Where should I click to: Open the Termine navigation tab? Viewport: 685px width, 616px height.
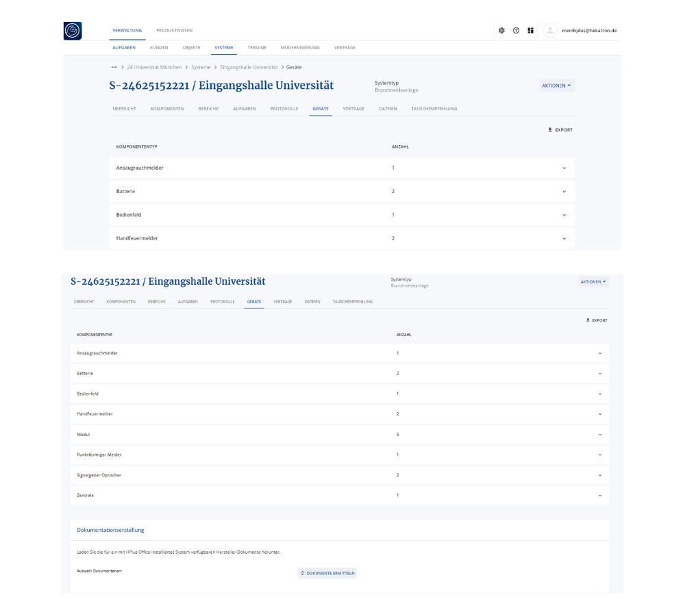click(257, 48)
